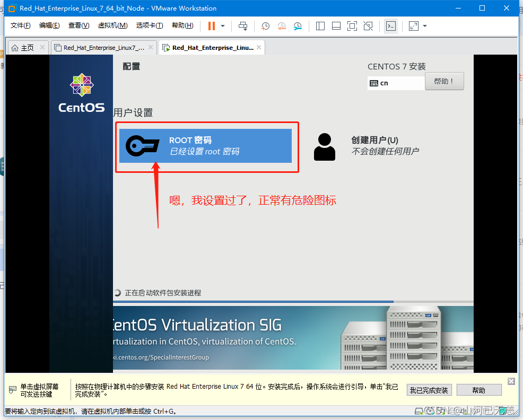
Task: Open the 文件(F) menu
Action: point(20,25)
